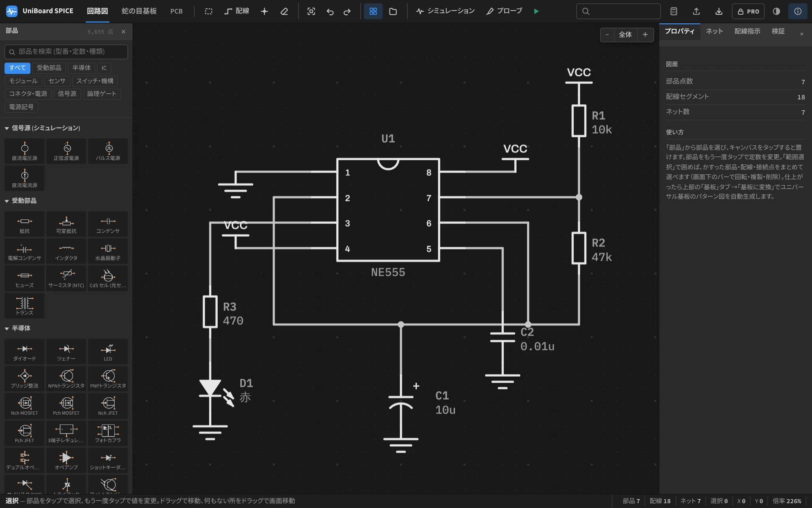Collapse the 受動部品 section

click(x=21, y=201)
